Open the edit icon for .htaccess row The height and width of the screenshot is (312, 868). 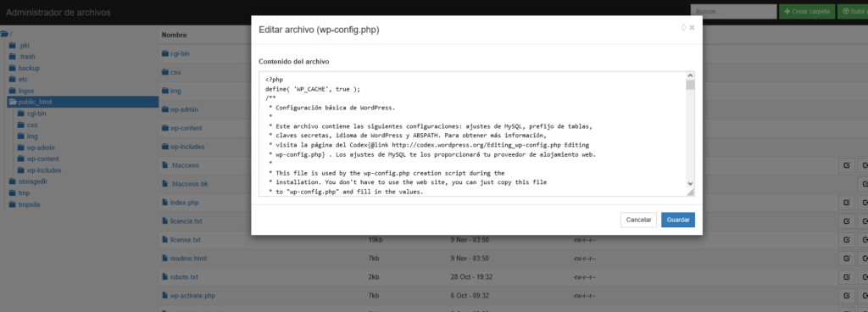846,165
